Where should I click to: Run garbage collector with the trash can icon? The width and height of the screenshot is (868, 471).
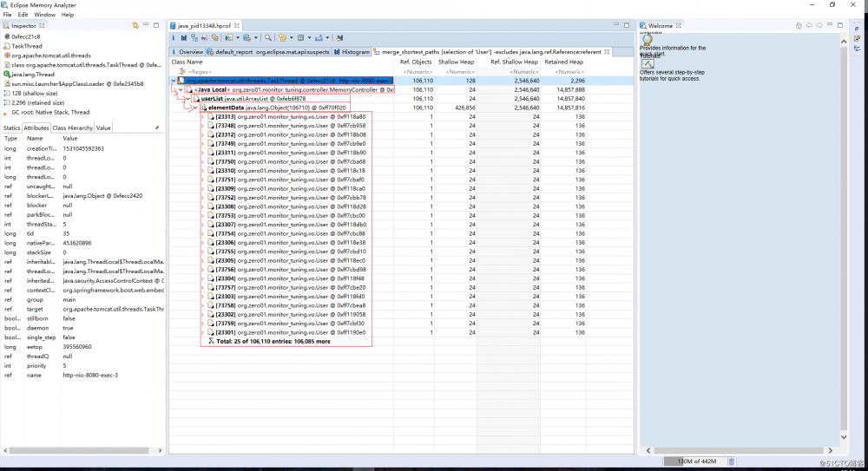(x=731, y=461)
